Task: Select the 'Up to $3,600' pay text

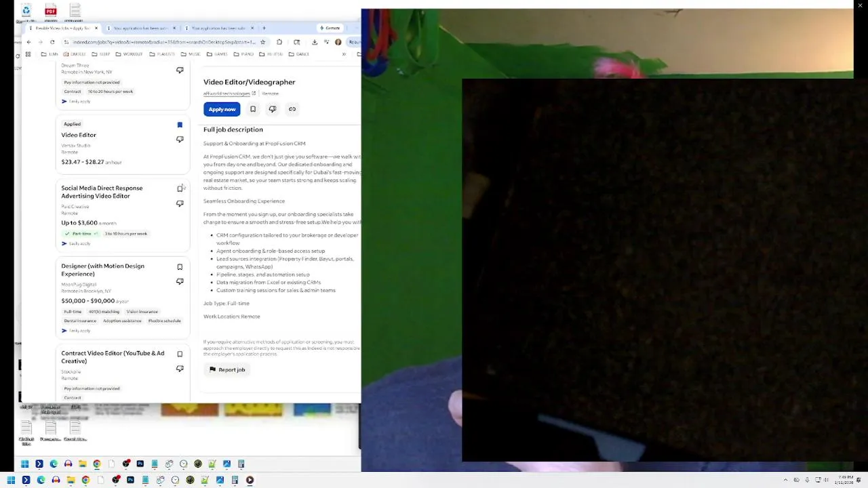Action: point(79,223)
